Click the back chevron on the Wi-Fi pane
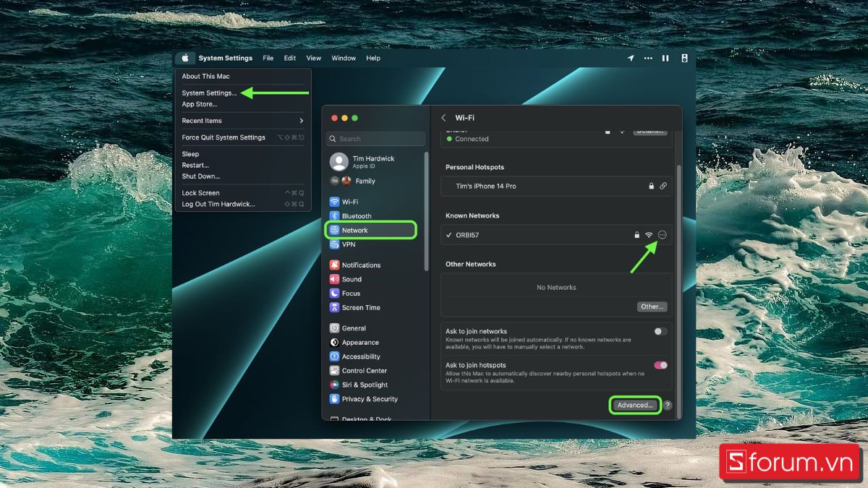This screenshot has height=488, width=868. [443, 117]
